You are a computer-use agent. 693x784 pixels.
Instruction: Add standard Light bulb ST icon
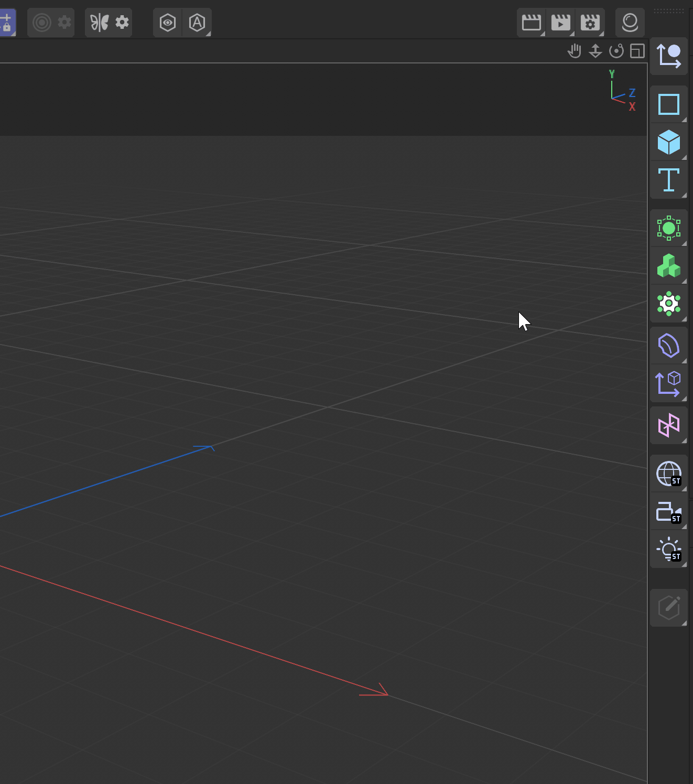coord(669,549)
